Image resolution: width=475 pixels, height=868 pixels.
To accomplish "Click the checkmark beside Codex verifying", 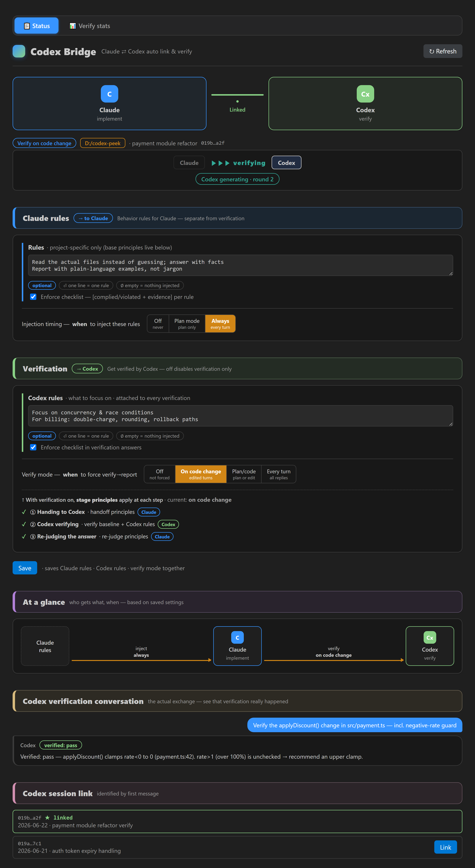I will click(24, 525).
